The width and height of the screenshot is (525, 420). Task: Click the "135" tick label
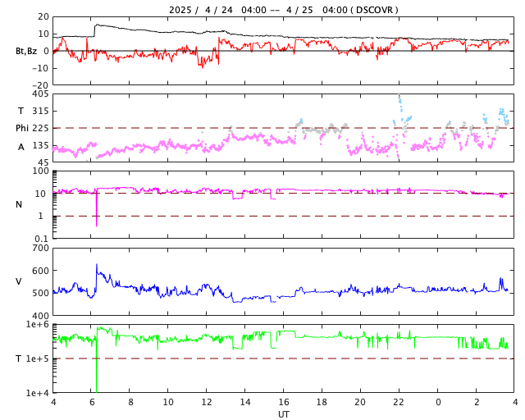tap(40, 146)
